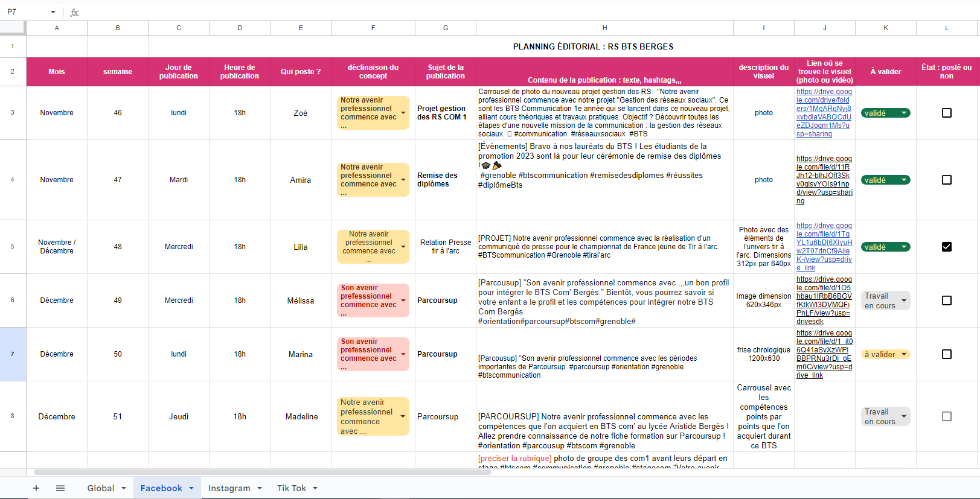980x499 pixels.
Task: Click the horizontal scrollbar at bottom
Action: 263,472
